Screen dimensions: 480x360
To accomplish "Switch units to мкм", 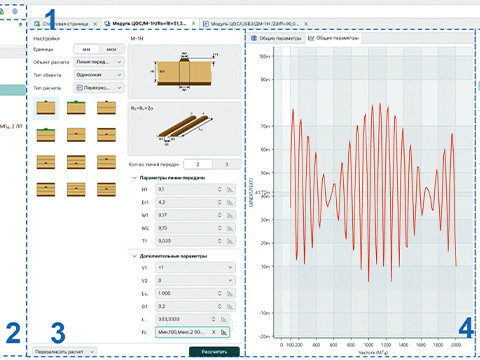I will (111, 49).
